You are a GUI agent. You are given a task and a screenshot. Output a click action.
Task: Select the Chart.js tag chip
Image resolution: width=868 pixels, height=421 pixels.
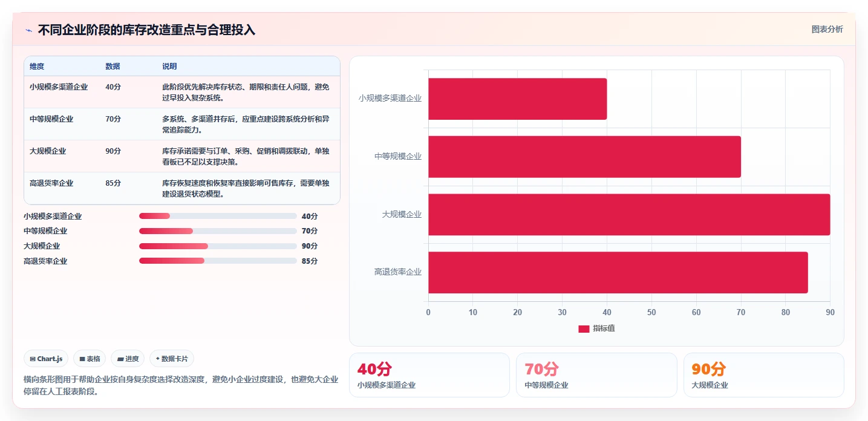click(x=47, y=359)
